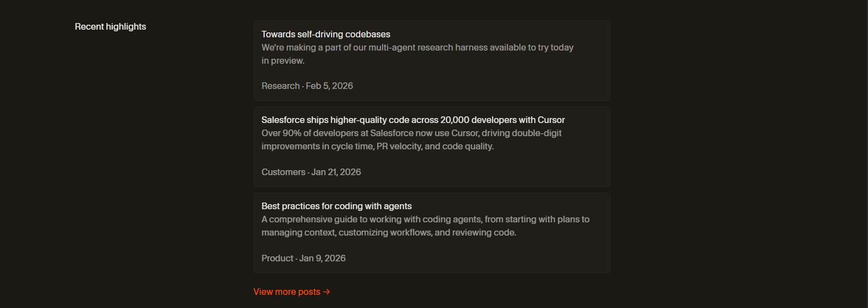Click the 'managing context, customizing workflows' line

tap(389, 233)
